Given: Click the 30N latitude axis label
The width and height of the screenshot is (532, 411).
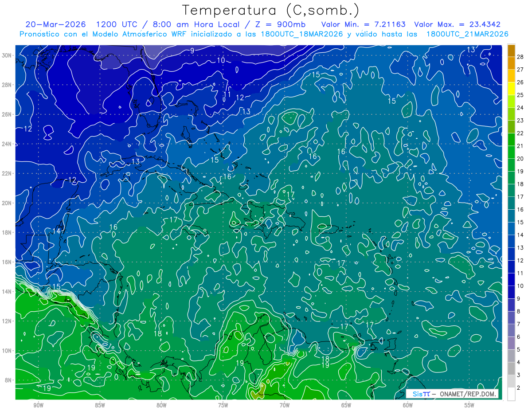Looking at the screenshot, I should click(x=8, y=55).
